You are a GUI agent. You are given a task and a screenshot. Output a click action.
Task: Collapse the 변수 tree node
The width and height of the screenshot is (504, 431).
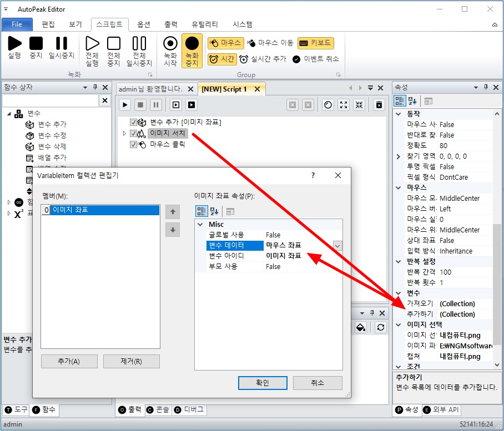pyautogui.click(x=9, y=113)
